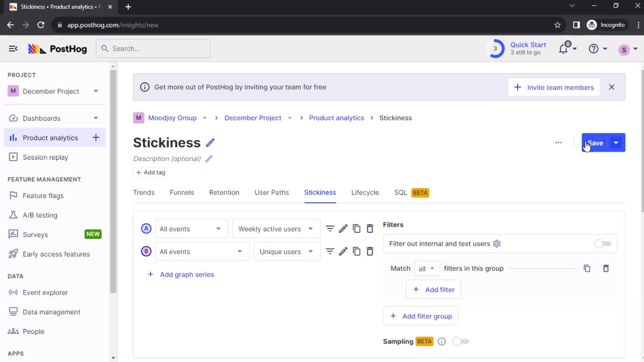Duplicate series B

[x=357, y=251]
